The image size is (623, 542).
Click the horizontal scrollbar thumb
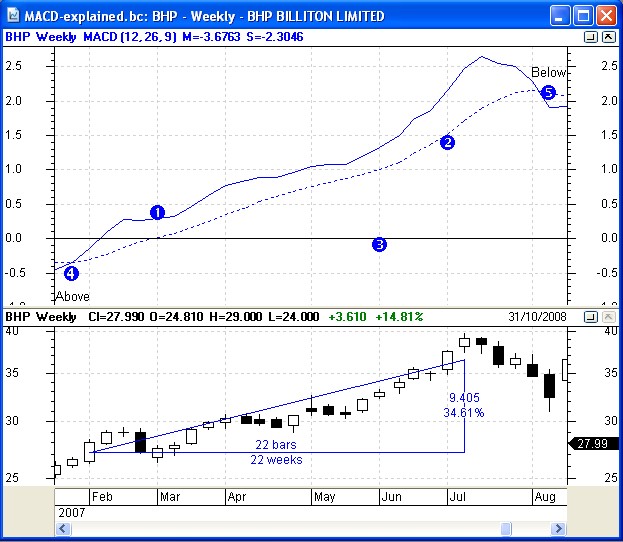(x=506, y=528)
